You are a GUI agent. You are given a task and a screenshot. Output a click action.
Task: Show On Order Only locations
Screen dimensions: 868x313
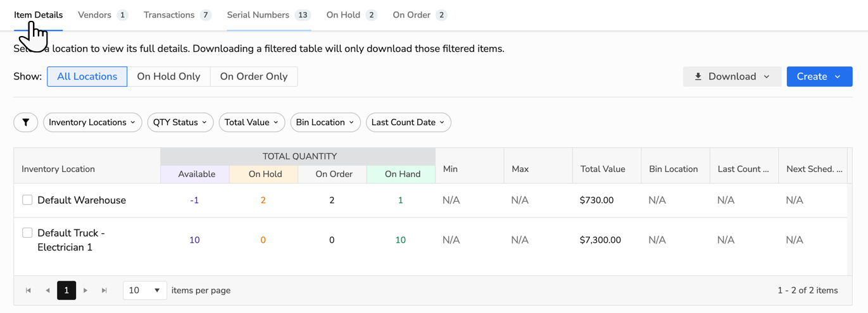click(x=254, y=77)
